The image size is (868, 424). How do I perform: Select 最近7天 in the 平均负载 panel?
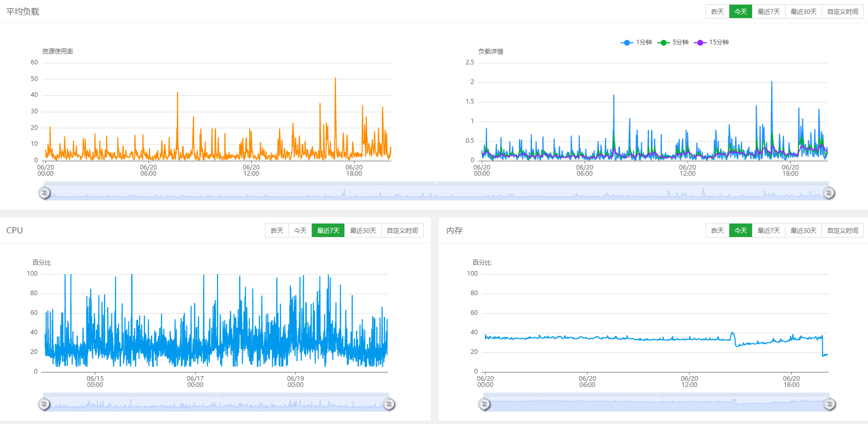pyautogui.click(x=769, y=11)
